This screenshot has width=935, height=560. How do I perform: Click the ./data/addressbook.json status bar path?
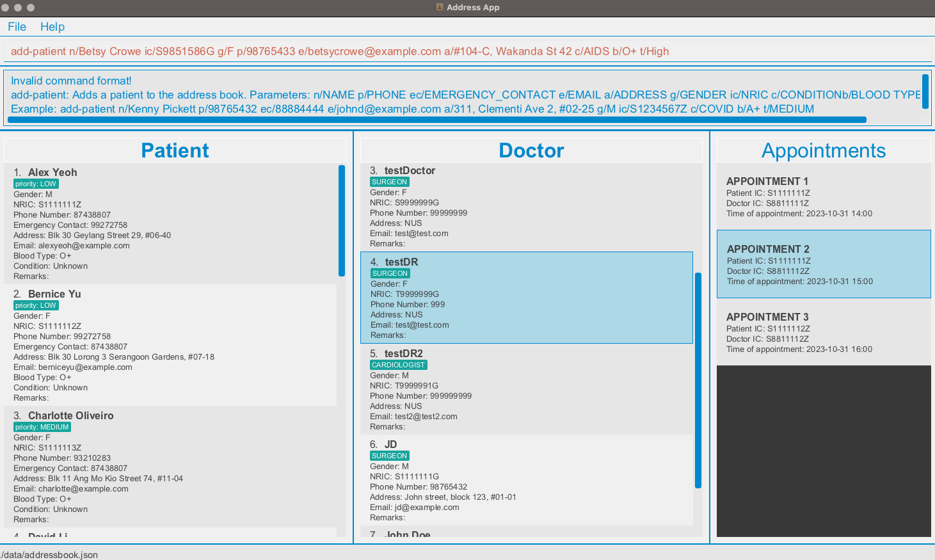[49, 555]
